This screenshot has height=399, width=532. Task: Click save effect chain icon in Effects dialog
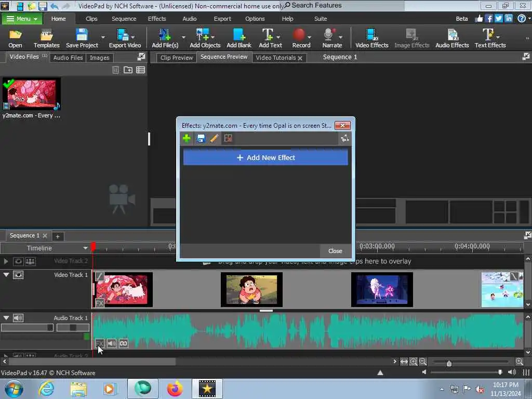[201, 138]
